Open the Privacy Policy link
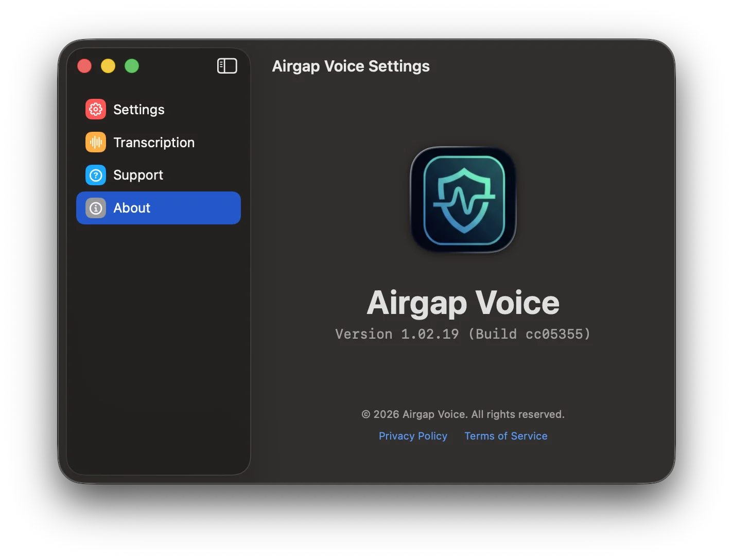This screenshot has height=560, width=733. [x=413, y=436]
